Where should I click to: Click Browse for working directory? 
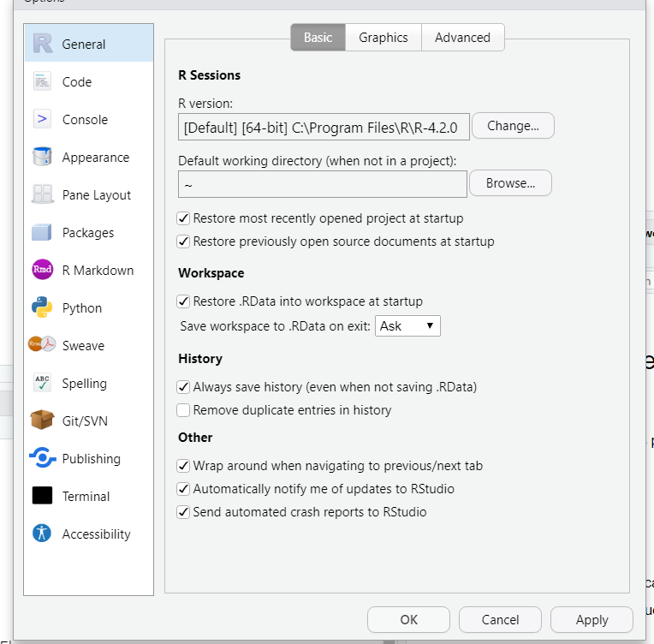[x=510, y=182]
